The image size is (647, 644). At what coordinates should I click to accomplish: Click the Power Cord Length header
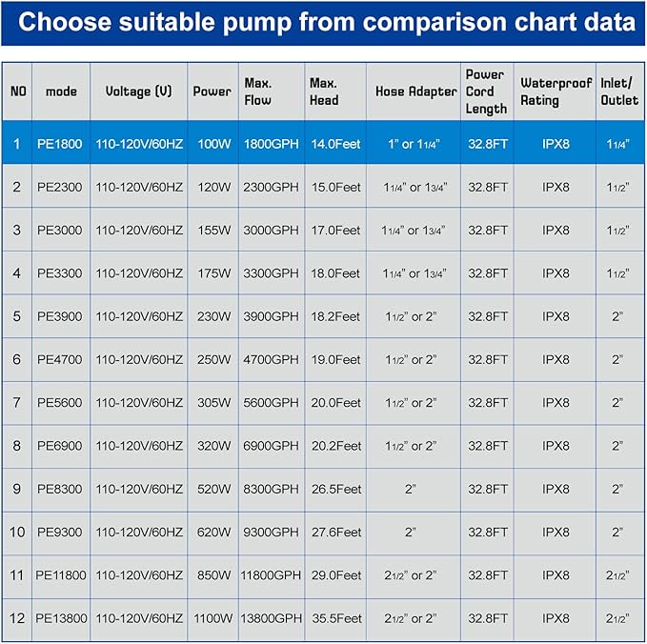[487, 91]
